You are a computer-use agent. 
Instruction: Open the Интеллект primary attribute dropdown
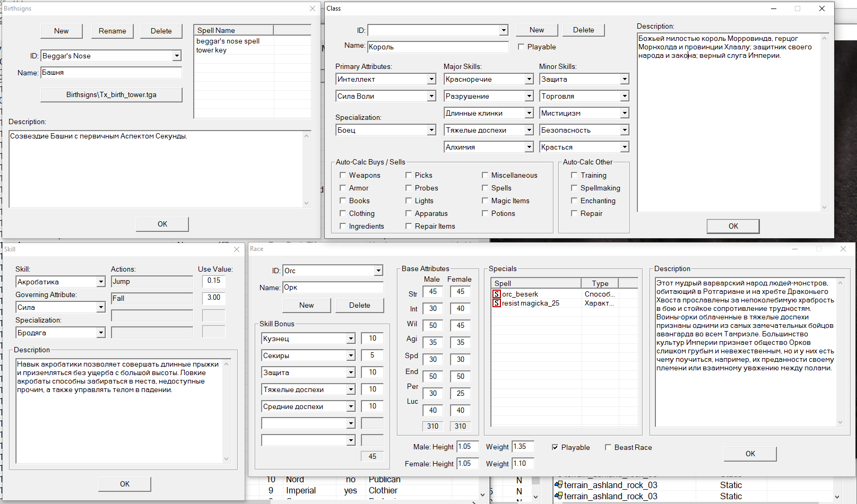pyautogui.click(x=431, y=79)
